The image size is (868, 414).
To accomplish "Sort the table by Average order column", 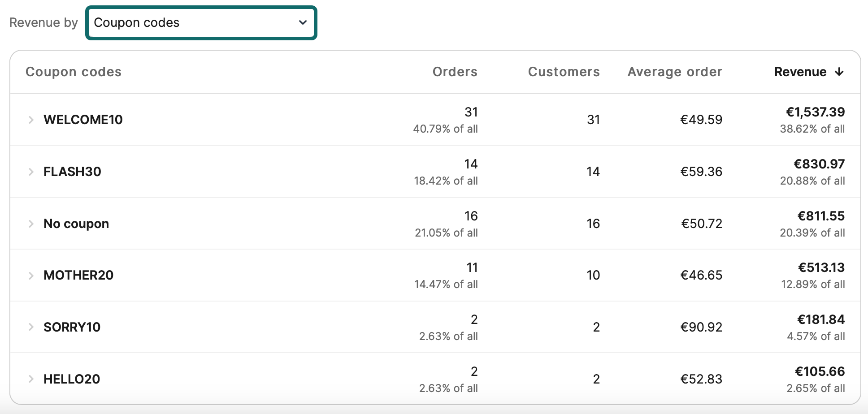I will click(674, 72).
